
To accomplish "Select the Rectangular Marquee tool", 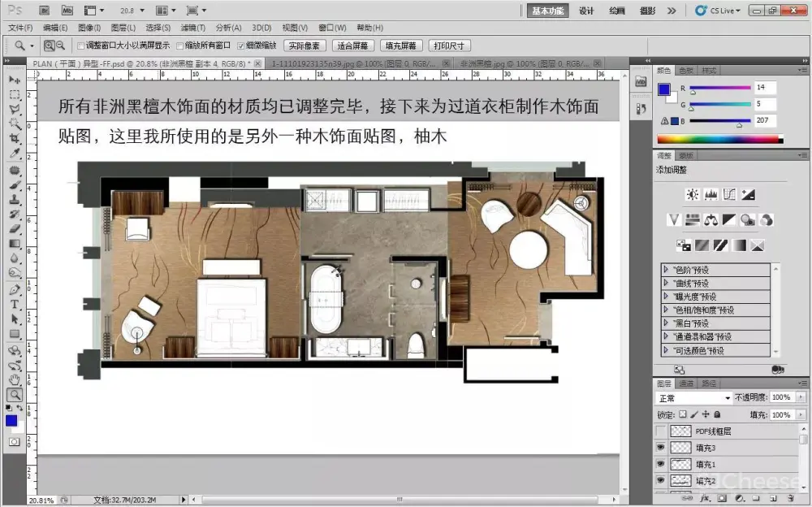I will tap(15, 94).
